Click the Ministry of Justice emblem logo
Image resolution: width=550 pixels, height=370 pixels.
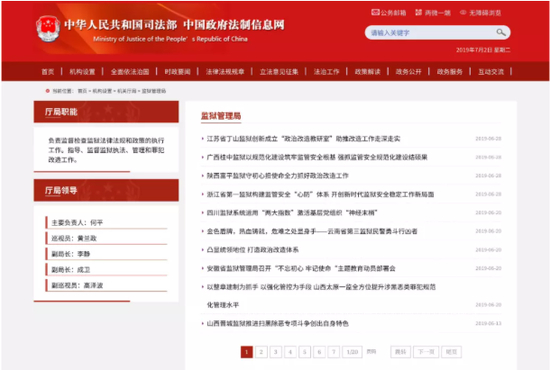(x=48, y=29)
